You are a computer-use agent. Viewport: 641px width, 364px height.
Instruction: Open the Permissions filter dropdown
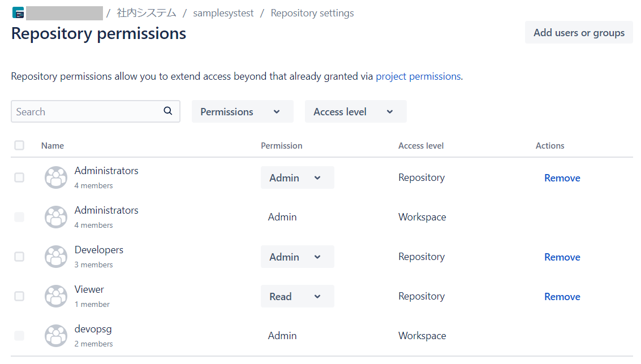242,112
